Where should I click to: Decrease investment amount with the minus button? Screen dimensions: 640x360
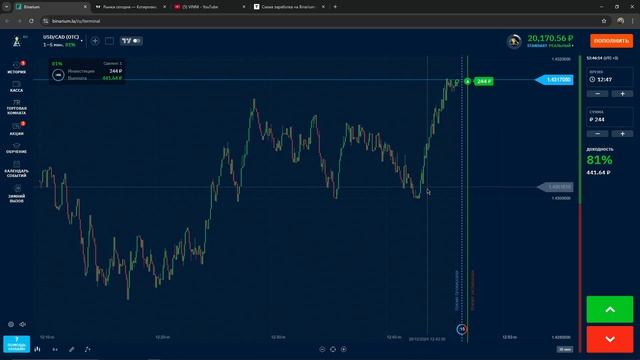click(x=598, y=134)
